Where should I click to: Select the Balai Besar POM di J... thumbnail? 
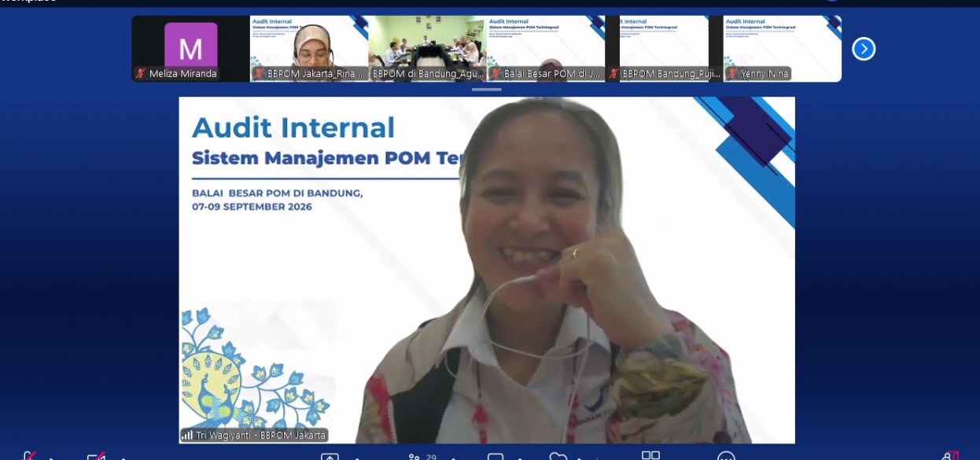546,49
